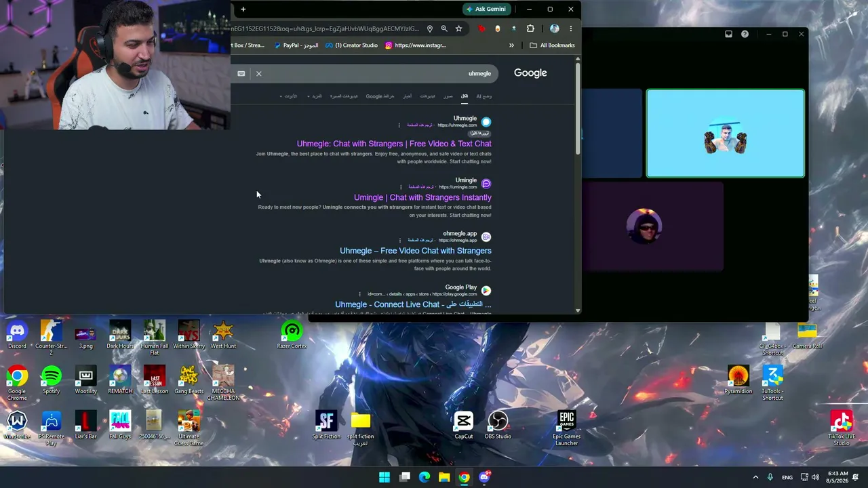Click the inbox icon in the call window title bar
Viewport: 868px width, 488px height.
[728, 34]
